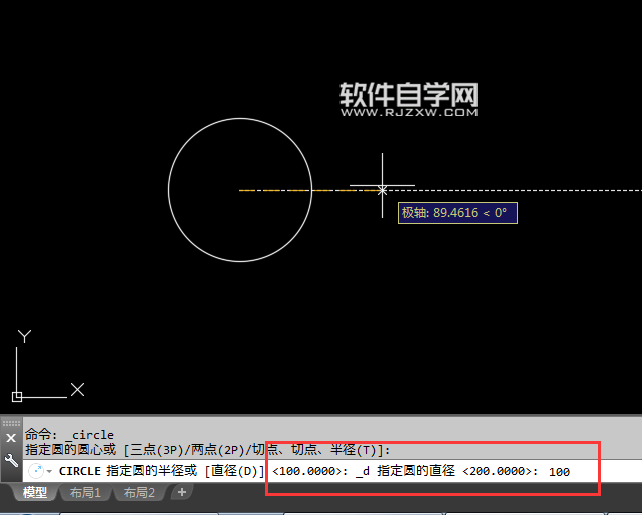Viewport: 642px width, 515px height.
Task: Switch to the 布局2 tab
Action: 139,492
